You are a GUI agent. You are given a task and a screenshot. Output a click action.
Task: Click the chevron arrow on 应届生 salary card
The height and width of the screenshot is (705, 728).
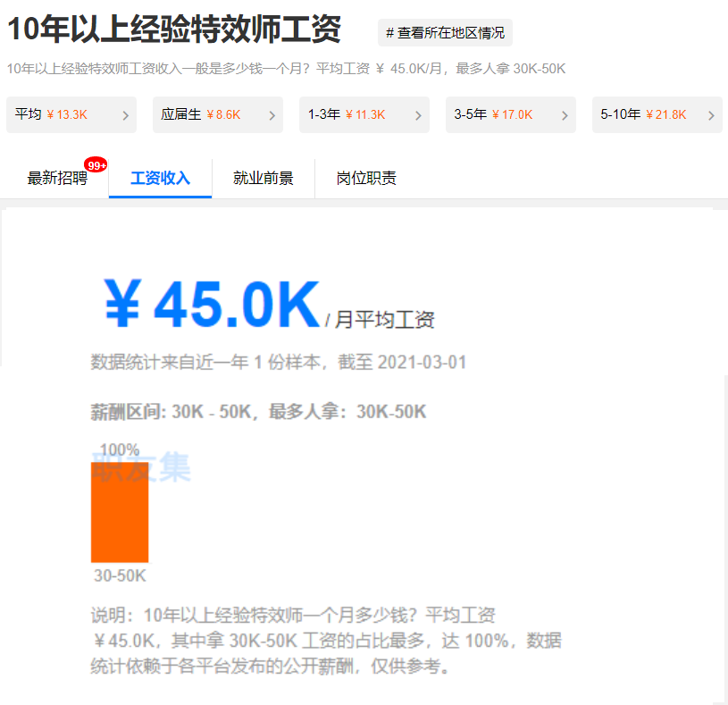coord(272,115)
